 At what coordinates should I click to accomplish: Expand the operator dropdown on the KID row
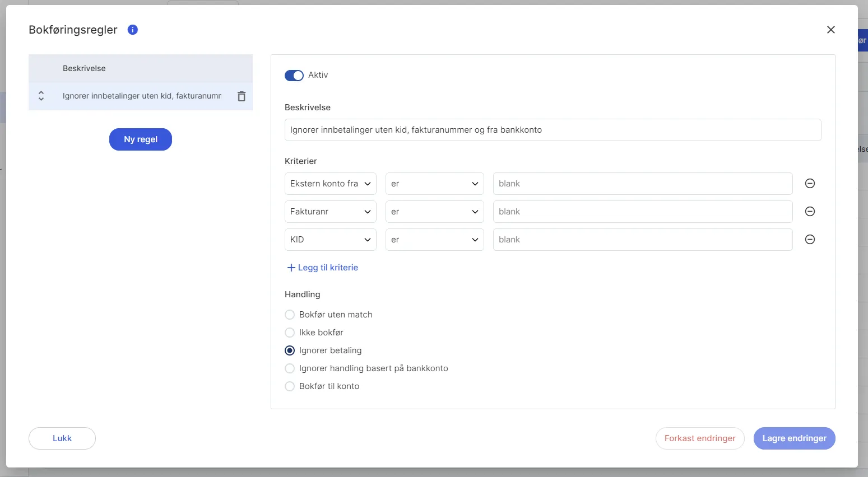434,240
